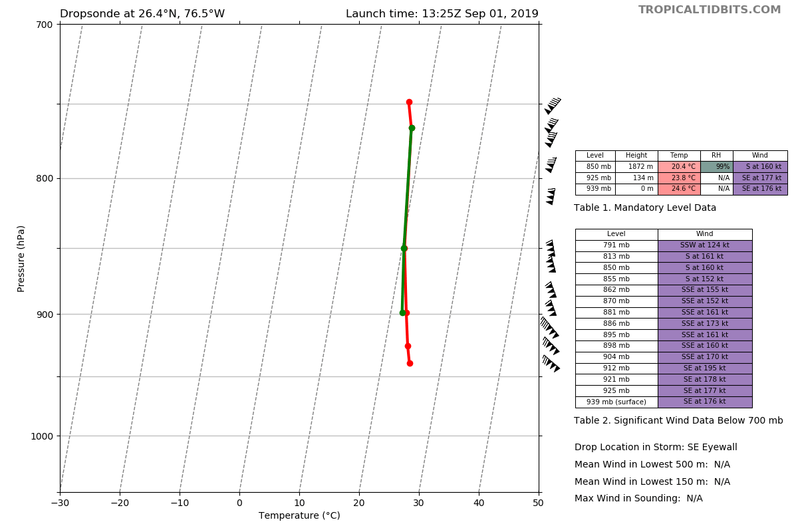Select the topmost green dewpoint data point
The image size is (798, 532).
pyautogui.click(x=412, y=128)
